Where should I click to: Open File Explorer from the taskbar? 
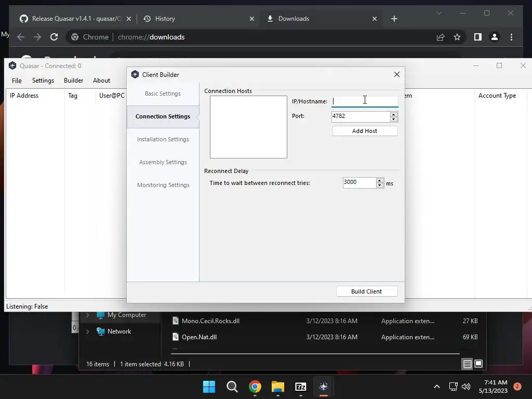[278, 387]
